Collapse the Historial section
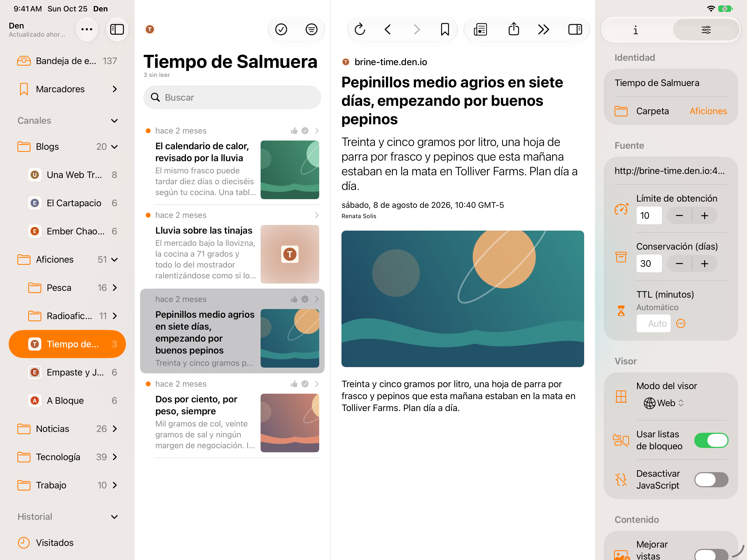Screen dimensions: 747x560 [x=115, y=517]
